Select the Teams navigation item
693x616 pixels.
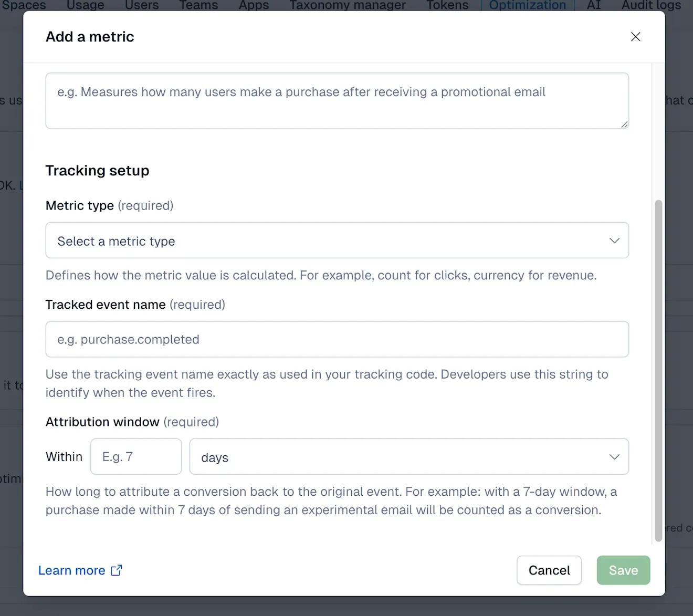point(198,6)
